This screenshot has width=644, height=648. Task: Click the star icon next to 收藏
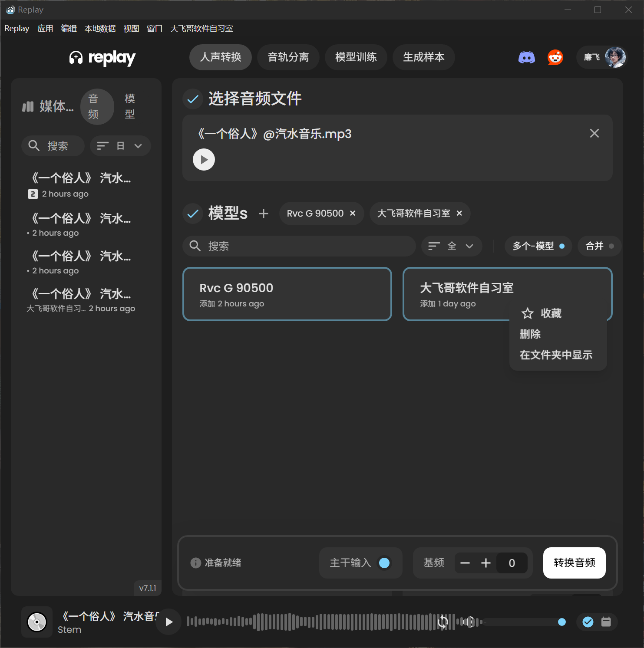[527, 313]
